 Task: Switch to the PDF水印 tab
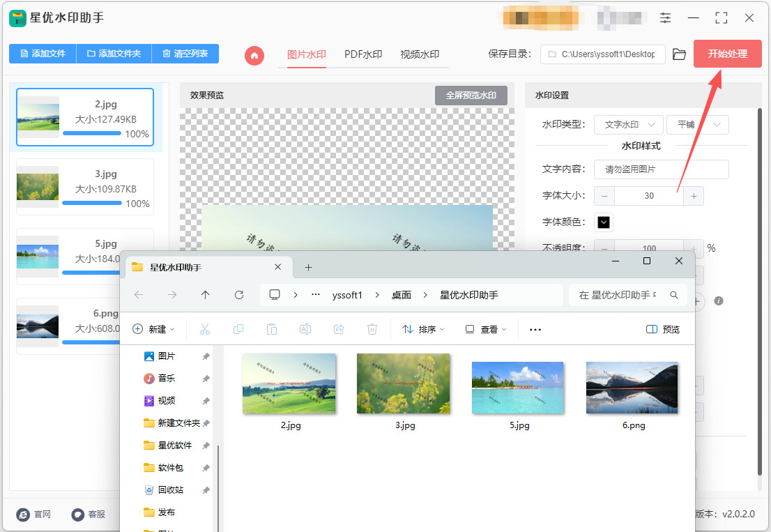(363, 54)
